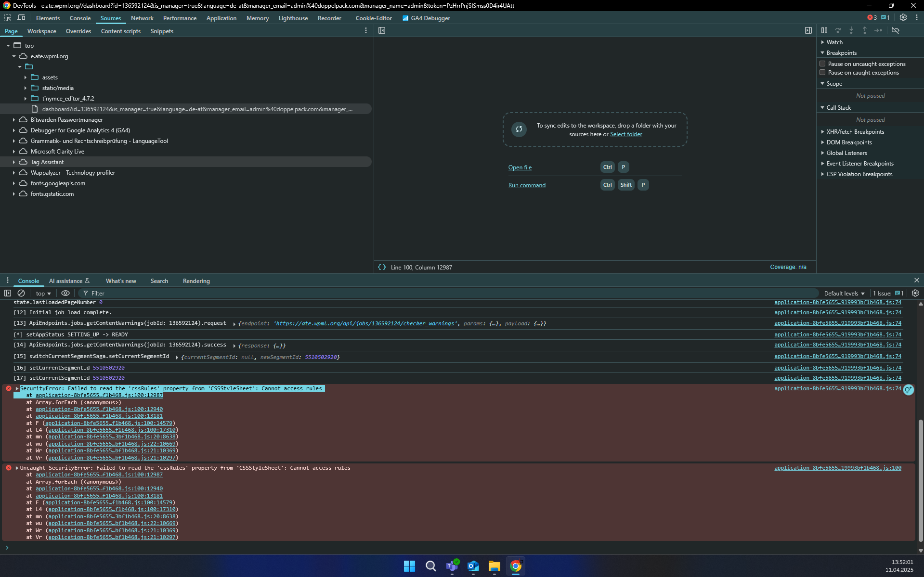
Task: Click the deactivate breakpoints icon
Action: pyautogui.click(x=896, y=30)
